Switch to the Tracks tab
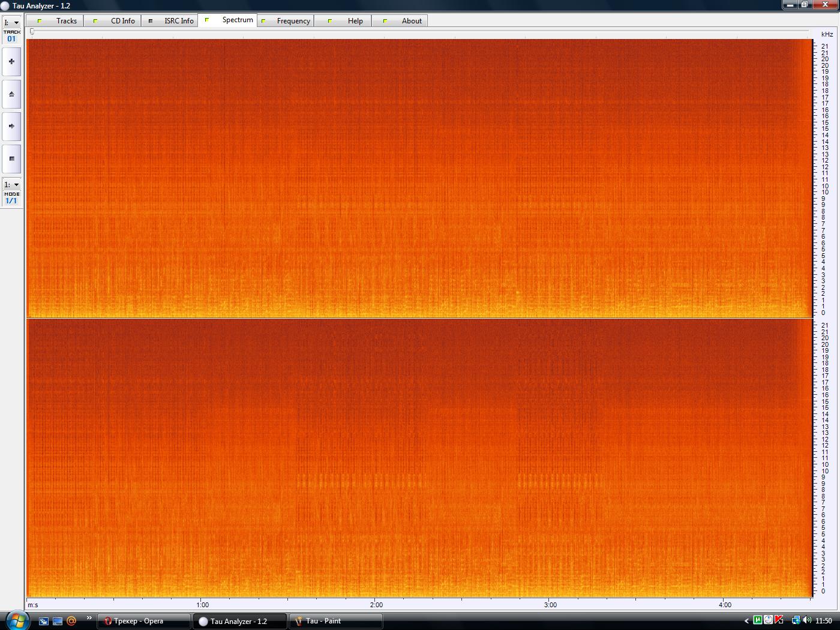Viewport: 840px width, 630px height. pos(58,21)
